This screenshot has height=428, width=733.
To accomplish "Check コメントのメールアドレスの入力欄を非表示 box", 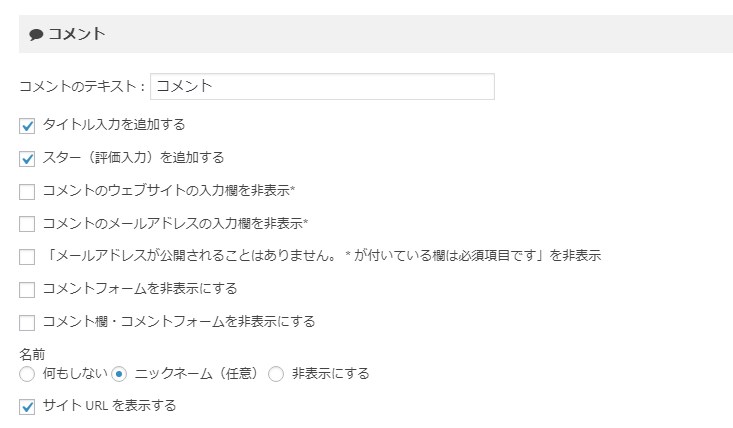I will pyautogui.click(x=27, y=224).
